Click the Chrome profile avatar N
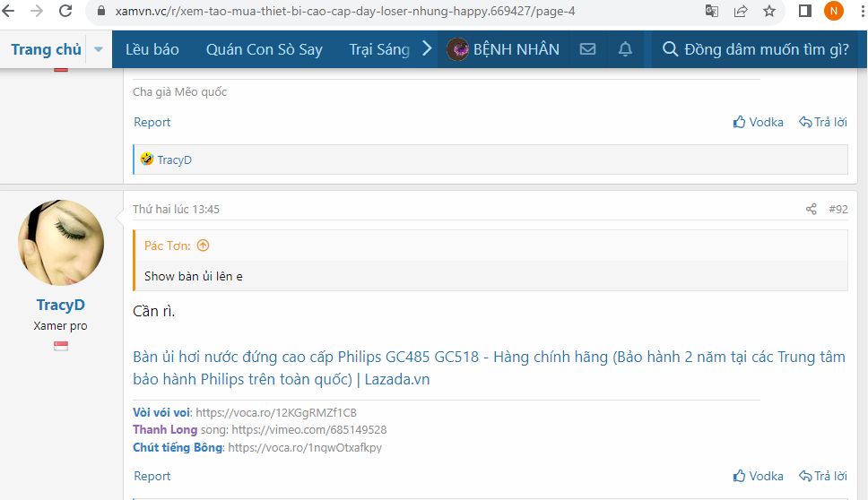Screen dimensions: 868x500 tap(834, 11)
